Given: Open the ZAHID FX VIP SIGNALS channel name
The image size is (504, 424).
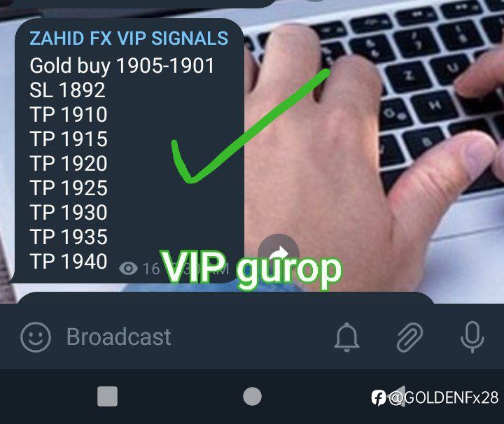Looking at the screenshot, I should pyautogui.click(x=129, y=38).
